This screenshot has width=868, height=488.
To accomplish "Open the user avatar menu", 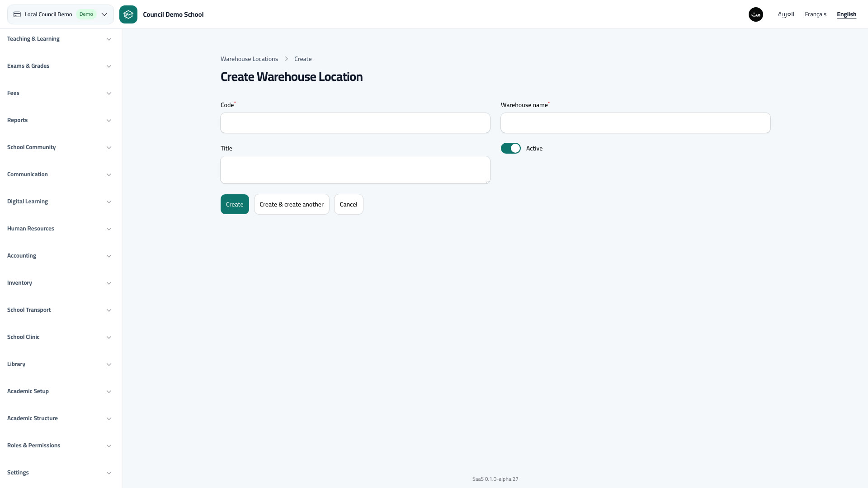I will pos(756,14).
